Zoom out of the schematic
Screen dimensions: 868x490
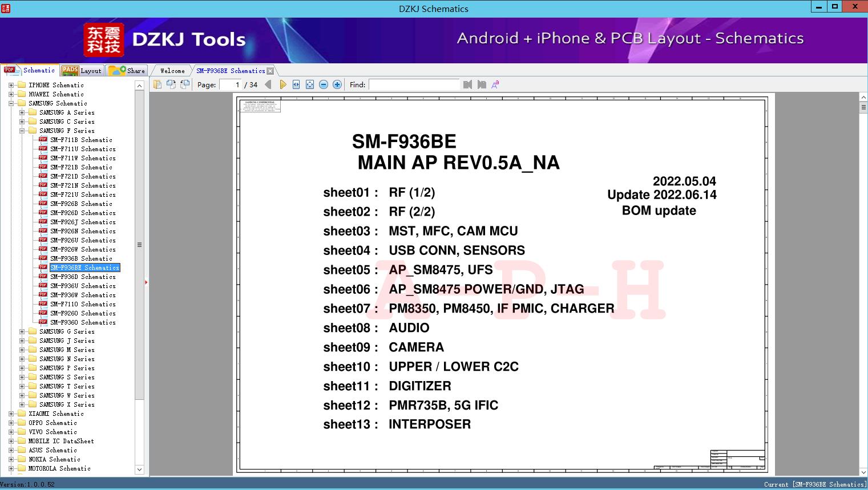click(x=324, y=84)
